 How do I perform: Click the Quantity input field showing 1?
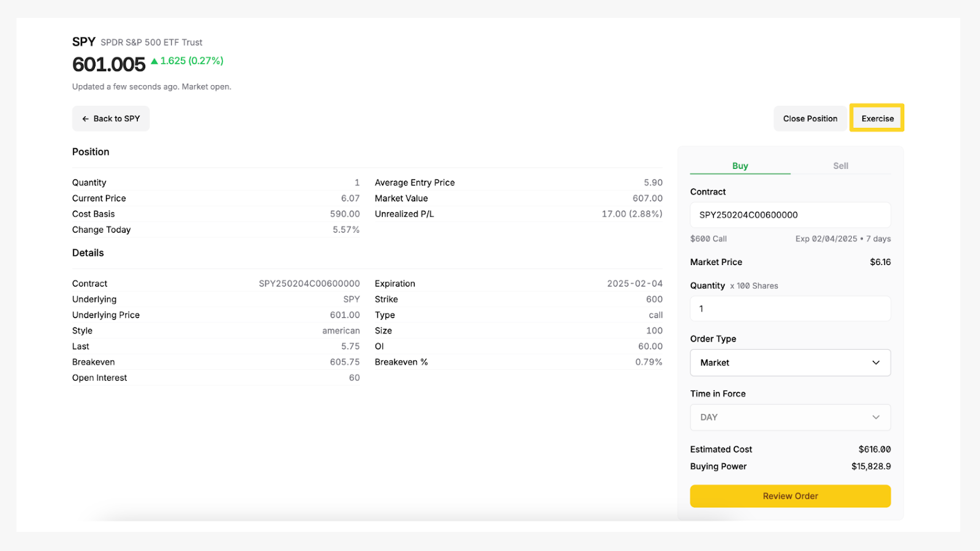(790, 309)
